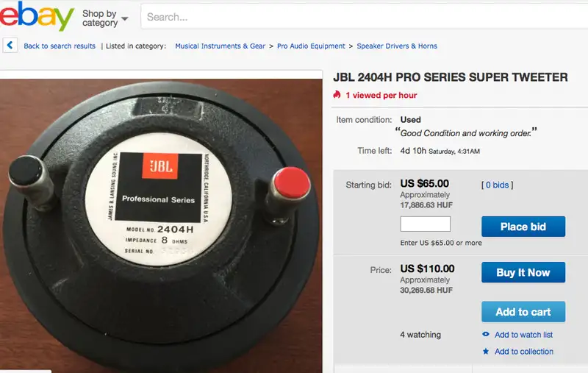This screenshot has width=588, height=373.
Task: Click the Add to cart button
Action: pos(523,311)
